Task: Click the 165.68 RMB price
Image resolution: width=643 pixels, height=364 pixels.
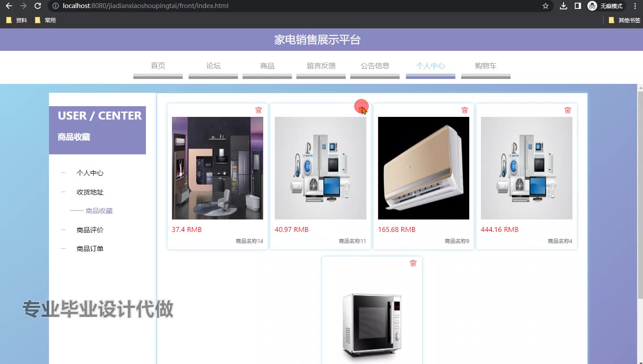Action: pyautogui.click(x=397, y=230)
